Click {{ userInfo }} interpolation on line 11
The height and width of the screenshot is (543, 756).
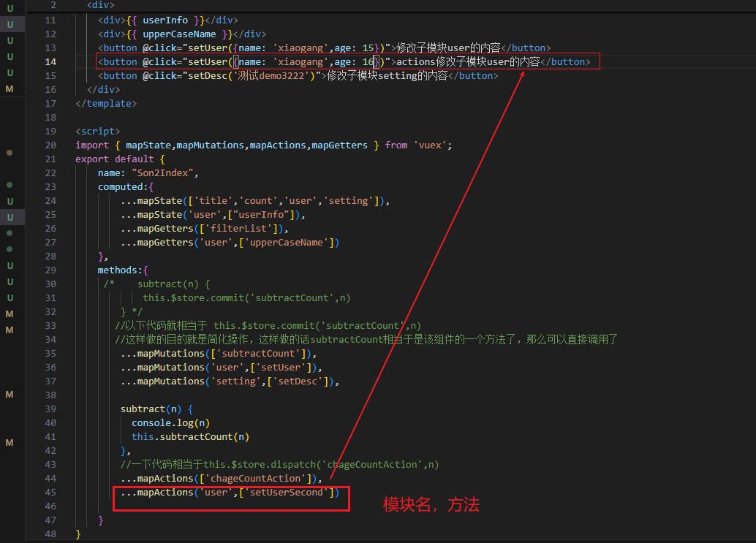(165, 20)
